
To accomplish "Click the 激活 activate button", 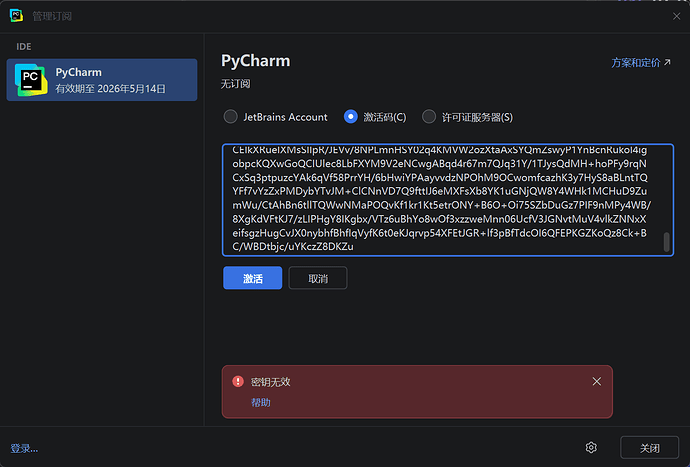I will tap(253, 278).
